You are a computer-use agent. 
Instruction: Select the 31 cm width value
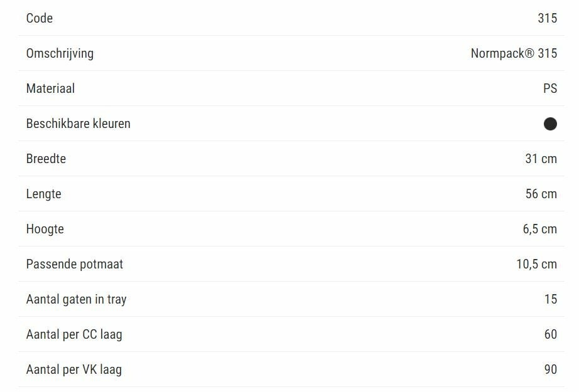click(541, 159)
